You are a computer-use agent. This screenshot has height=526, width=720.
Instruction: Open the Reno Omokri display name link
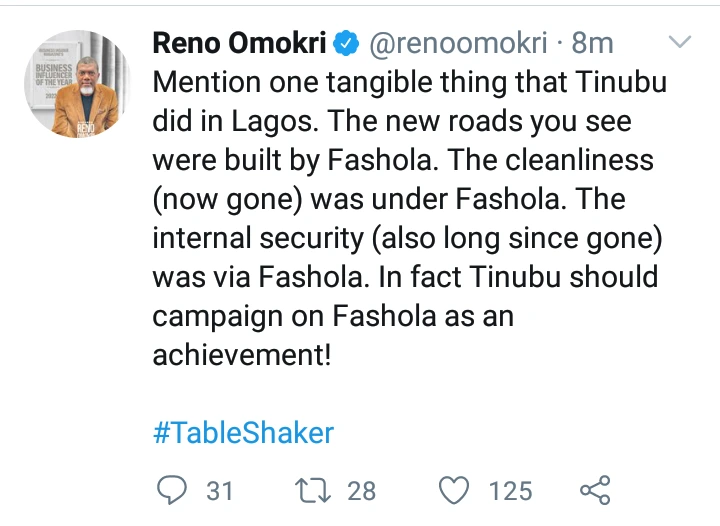point(241,44)
